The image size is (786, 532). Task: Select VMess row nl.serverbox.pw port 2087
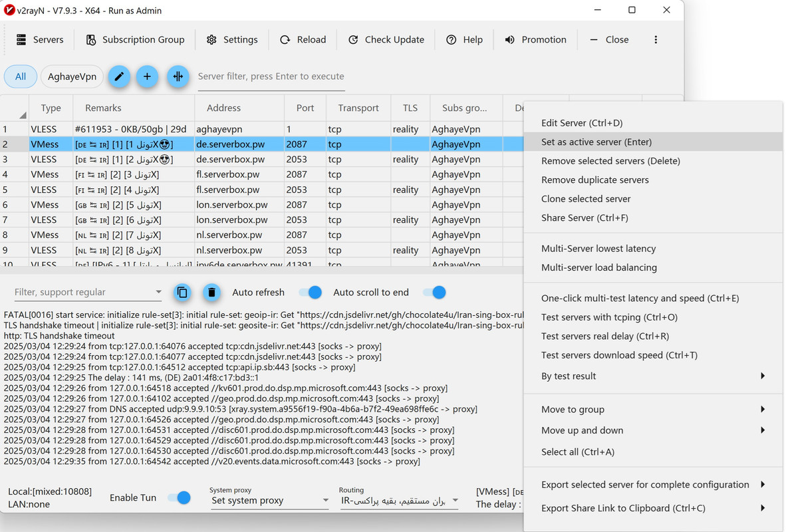261,235
